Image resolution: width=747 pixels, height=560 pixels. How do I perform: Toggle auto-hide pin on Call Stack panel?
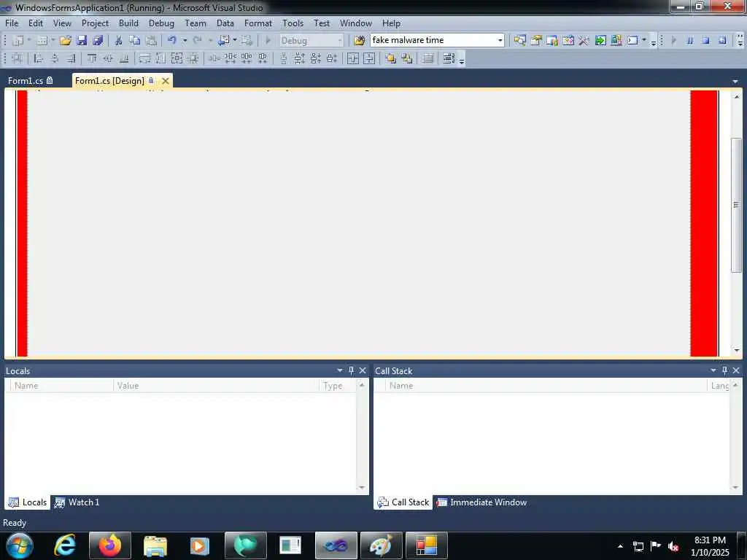tap(724, 370)
